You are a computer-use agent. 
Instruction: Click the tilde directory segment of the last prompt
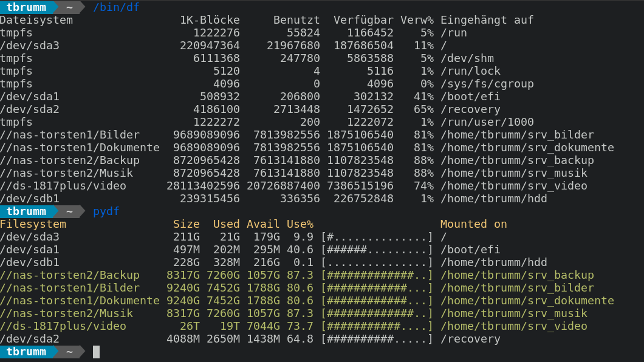70,352
